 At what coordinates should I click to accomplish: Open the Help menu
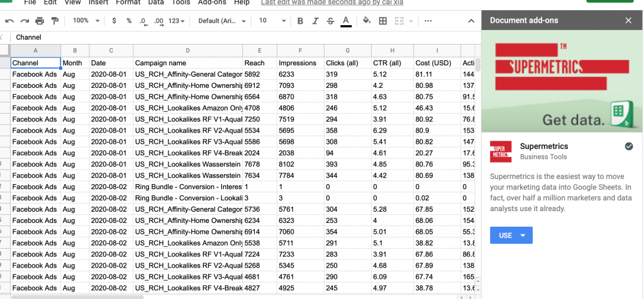tap(241, 3)
